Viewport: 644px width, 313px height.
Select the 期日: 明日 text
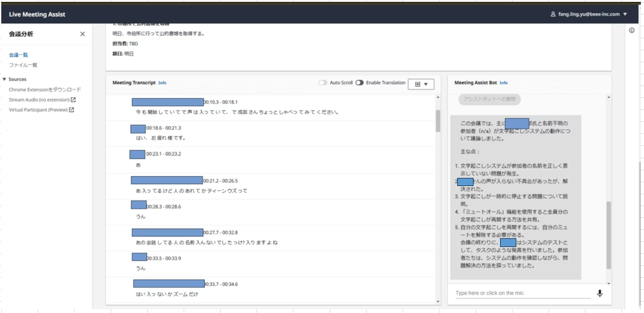coord(123,54)
